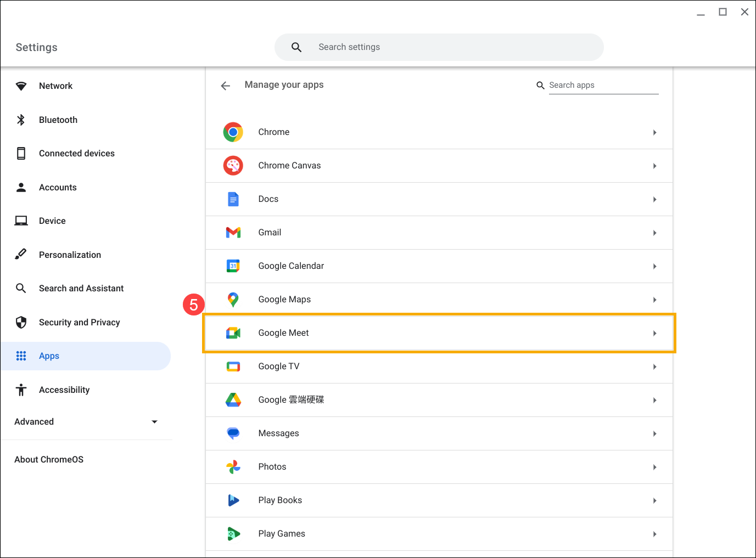Click the Photos pinwheel icon
This screenshot has width=756, height=558.
(233, 467)
